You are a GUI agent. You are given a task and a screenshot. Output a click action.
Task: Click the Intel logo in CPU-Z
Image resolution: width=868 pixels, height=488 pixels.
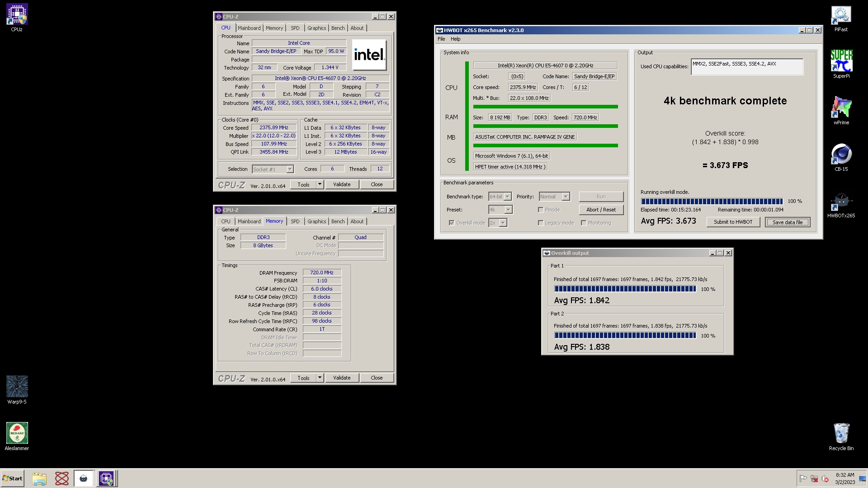coord(369,55)
